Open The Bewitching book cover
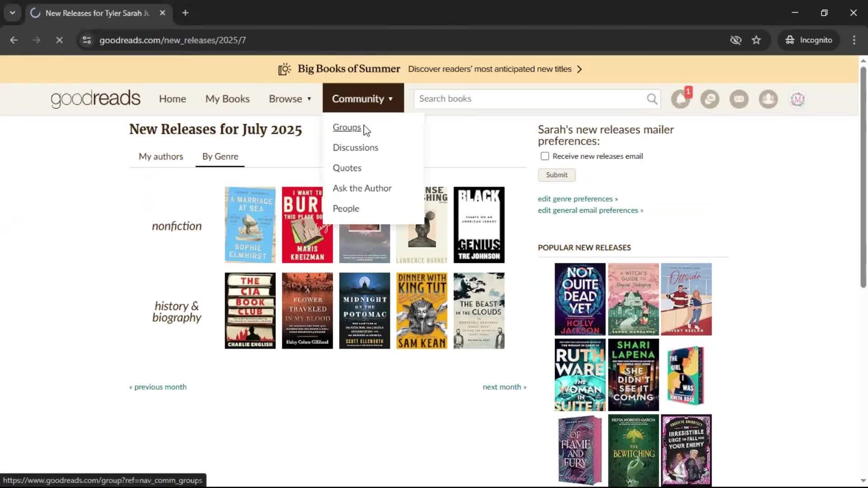This screenshot has width=868, height=488. (633, 450)
